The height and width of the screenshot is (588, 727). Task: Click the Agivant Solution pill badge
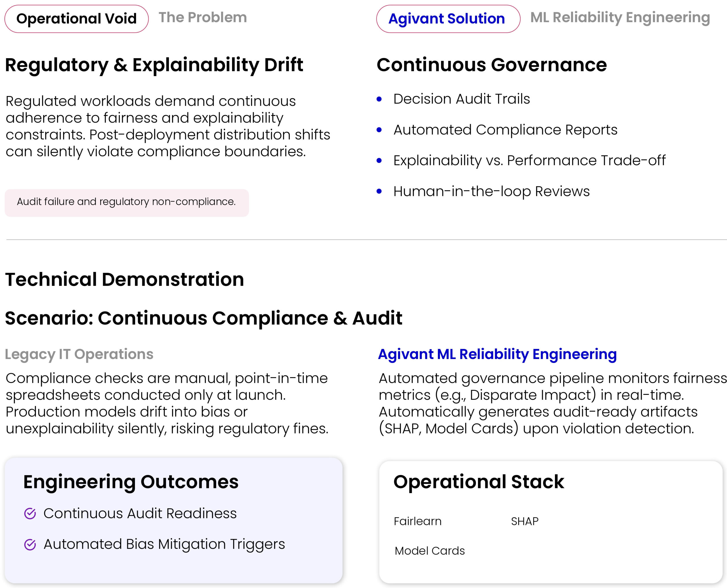click(x=448, y=19)
